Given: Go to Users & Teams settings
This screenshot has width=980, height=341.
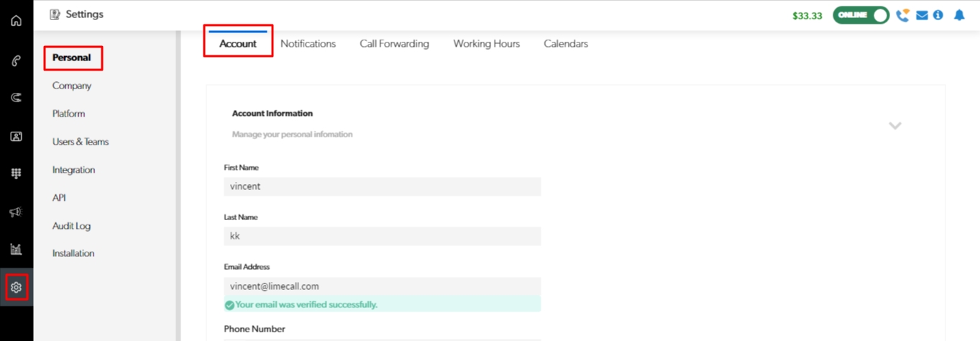Looking at the screenshot, I should coord(81,142).
